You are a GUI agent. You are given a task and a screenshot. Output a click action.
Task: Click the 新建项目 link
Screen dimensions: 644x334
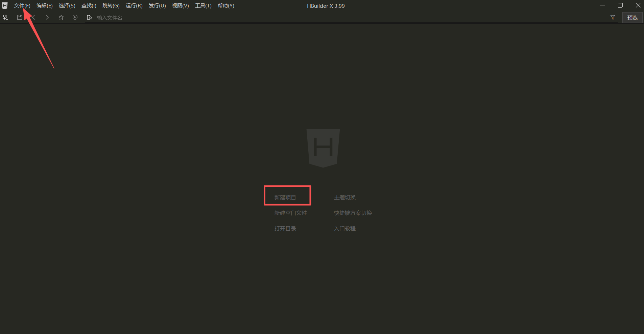(285, 197)
